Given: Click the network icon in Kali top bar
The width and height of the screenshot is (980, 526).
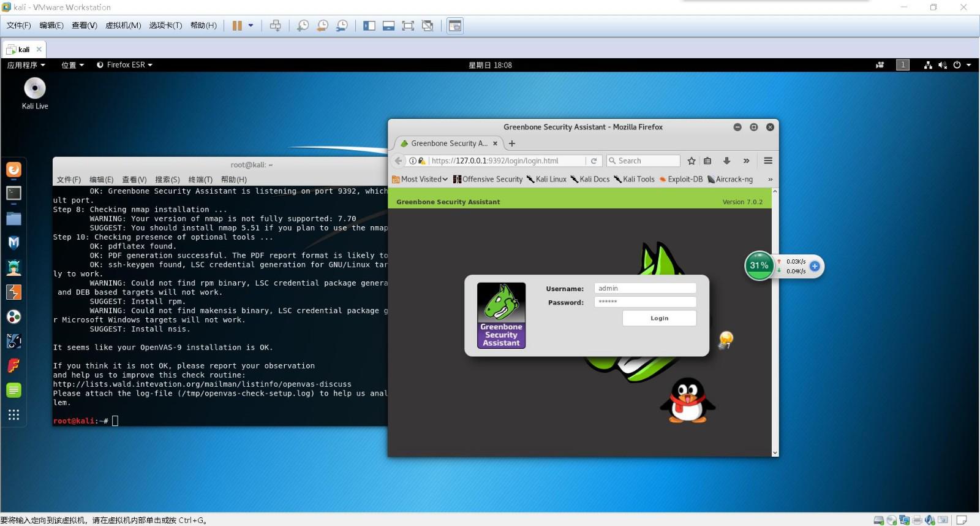Looking at the screenshot, I should (928, 65).
